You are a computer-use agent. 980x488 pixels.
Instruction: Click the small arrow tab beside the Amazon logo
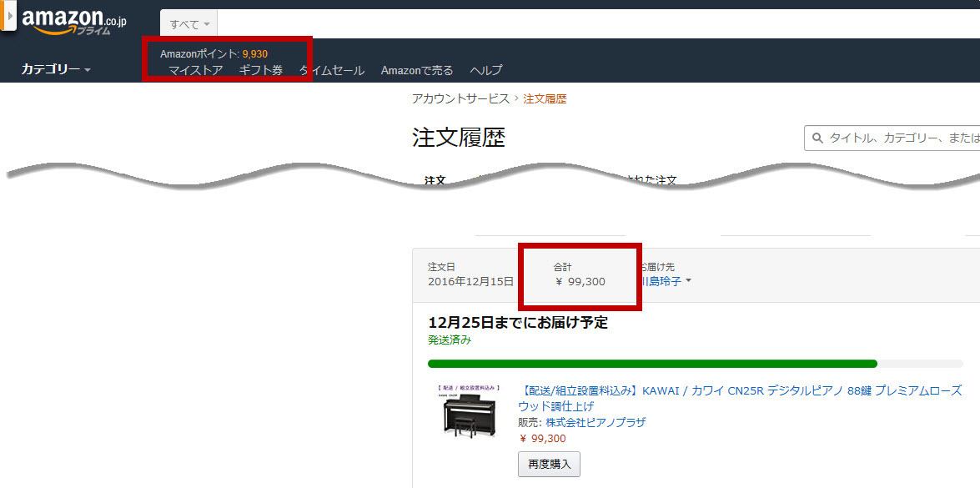pos(8,15)
